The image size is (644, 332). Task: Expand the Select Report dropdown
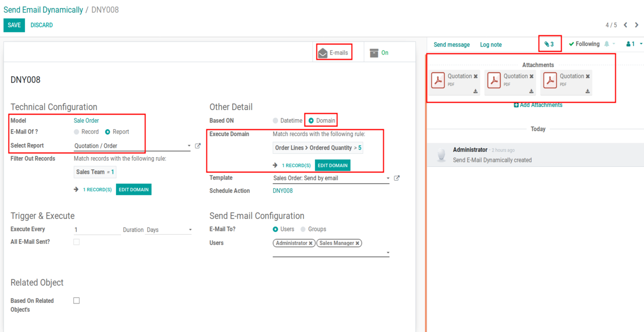188,146
